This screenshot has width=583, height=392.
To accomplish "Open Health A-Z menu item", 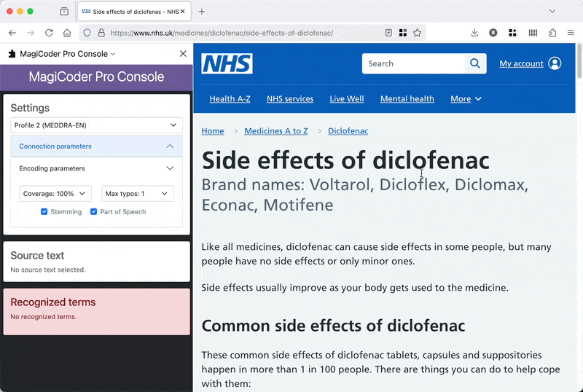I will (230, 99).
